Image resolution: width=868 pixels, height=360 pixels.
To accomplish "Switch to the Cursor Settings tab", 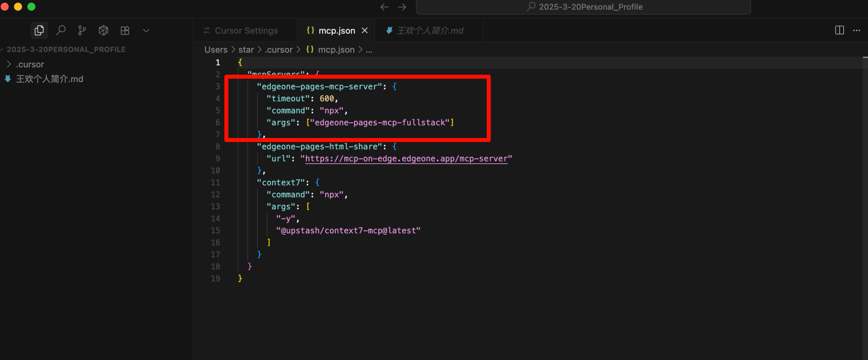I will click(x=246, y=31).
